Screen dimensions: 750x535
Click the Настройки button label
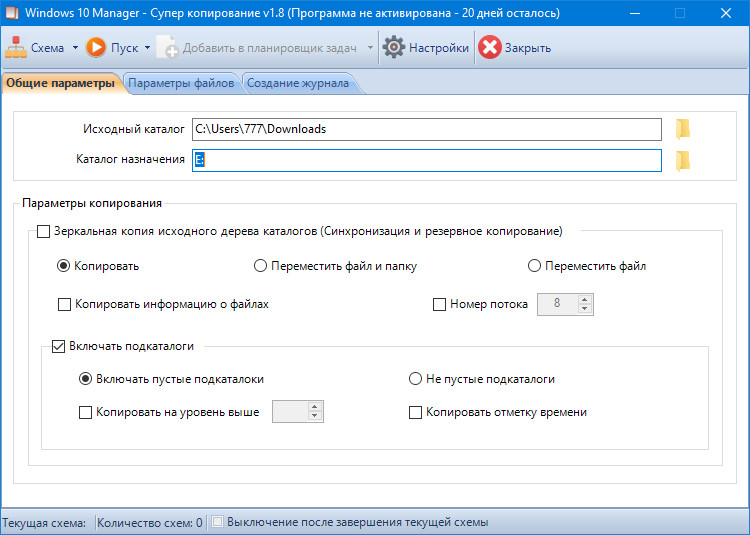439,48
